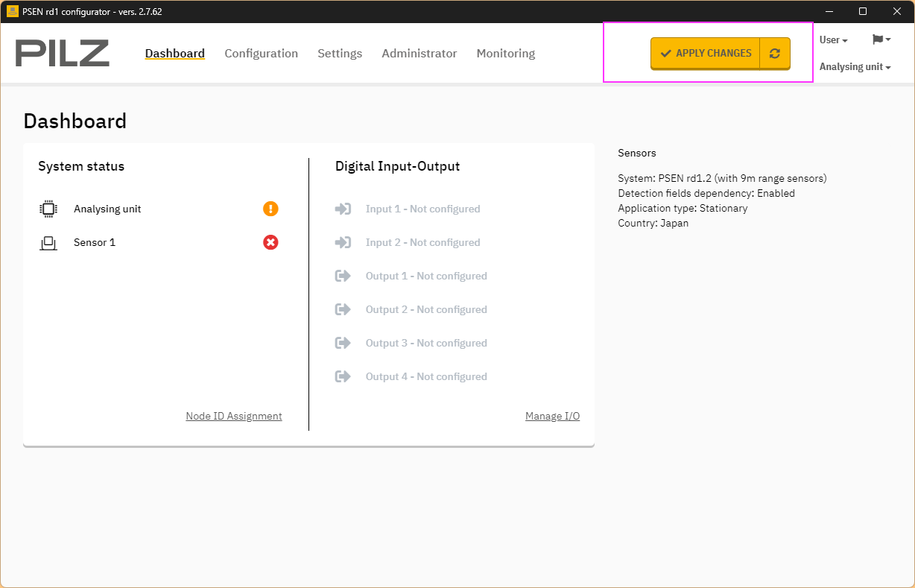Click 'Output 3 - Not configured' text
915x588 pixels.
coord(426,343)
